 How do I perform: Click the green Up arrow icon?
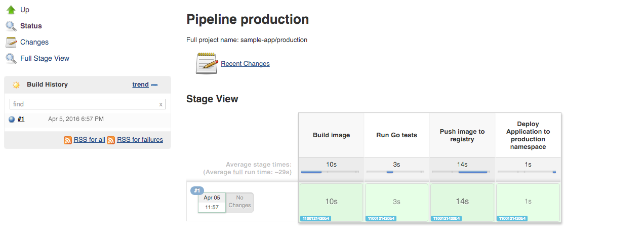pyautogui.click(x=11, y=10)
